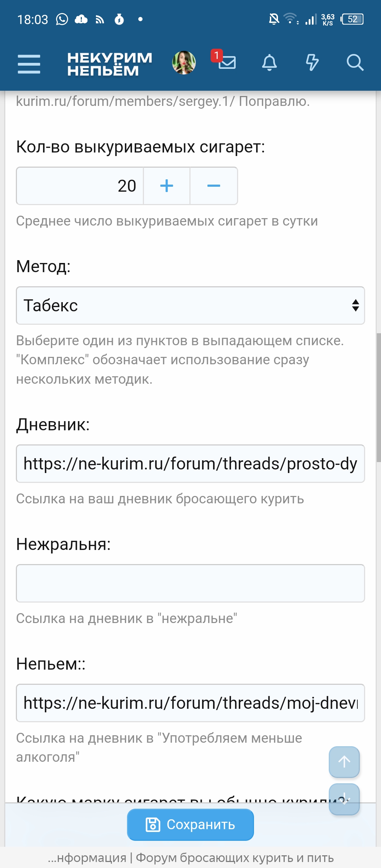
Task: Click the Непьем diary link field
Action: click(x=190, y=703)
